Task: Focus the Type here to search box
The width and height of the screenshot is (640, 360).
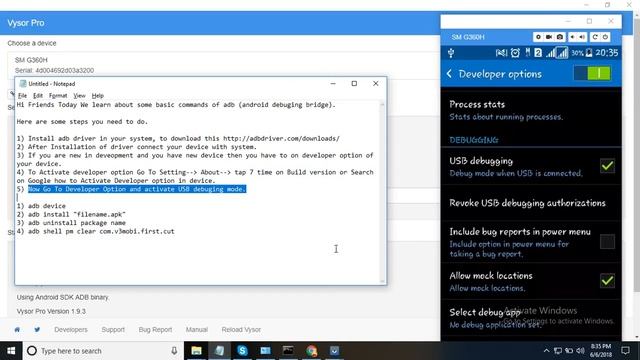Action: coord(103,351)
